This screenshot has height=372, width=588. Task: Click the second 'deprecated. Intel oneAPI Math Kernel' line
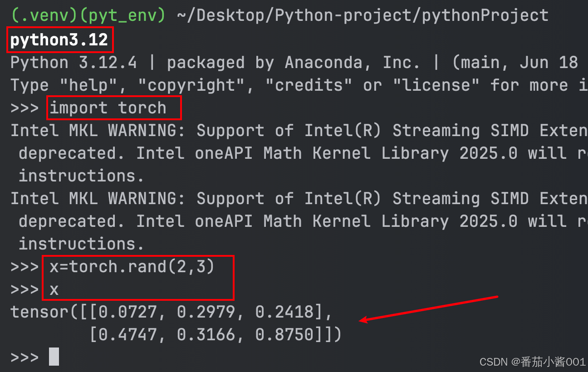pos(303,221)
